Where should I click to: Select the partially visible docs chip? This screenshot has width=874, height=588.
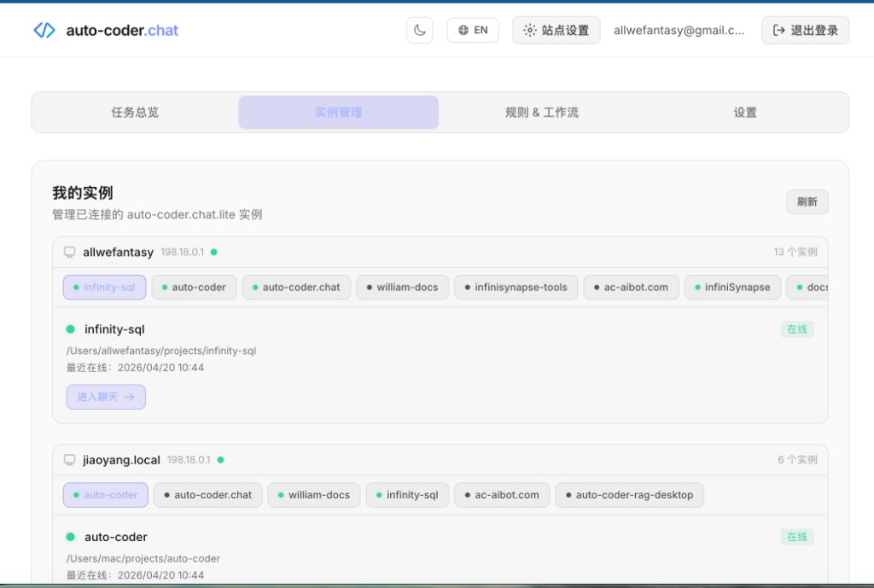(807, 287)
